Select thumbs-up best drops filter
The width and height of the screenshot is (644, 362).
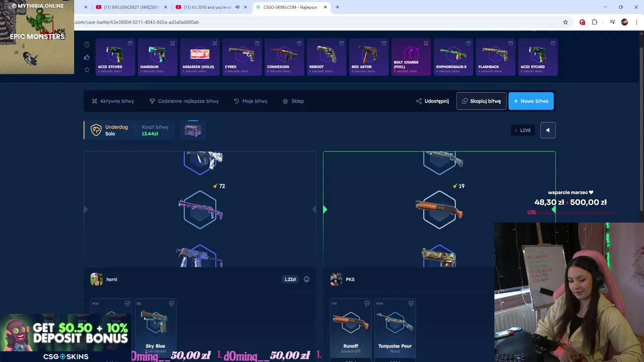click(87, 57)
